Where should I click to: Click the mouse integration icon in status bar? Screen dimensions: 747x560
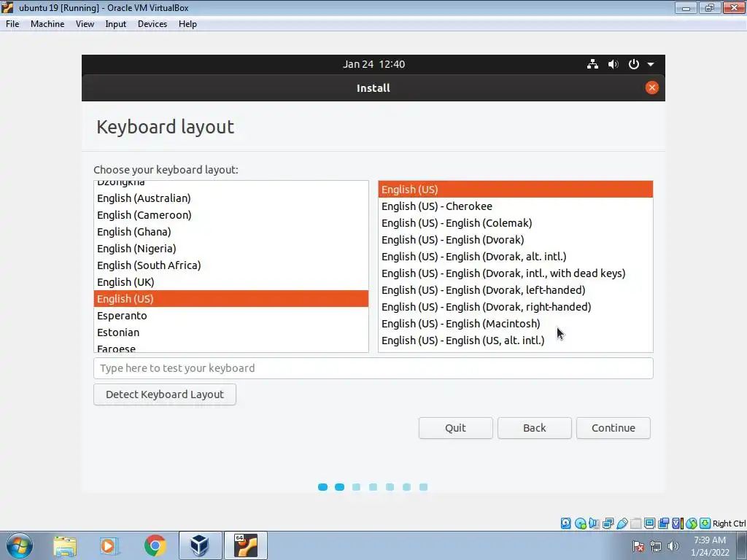pyautogui.click(x=692, y=524)
